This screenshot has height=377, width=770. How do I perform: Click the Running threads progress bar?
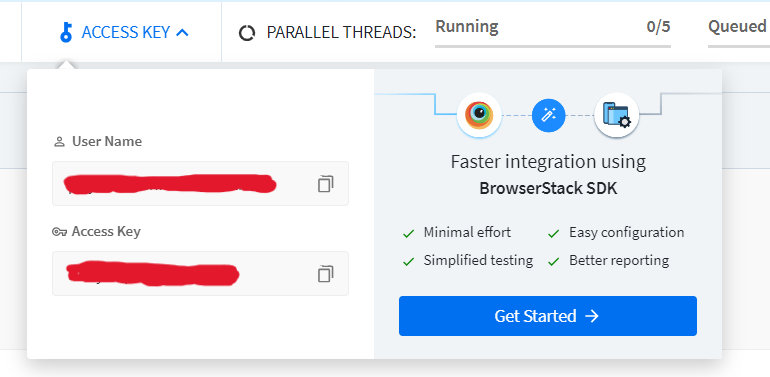(x=553, y=46)
